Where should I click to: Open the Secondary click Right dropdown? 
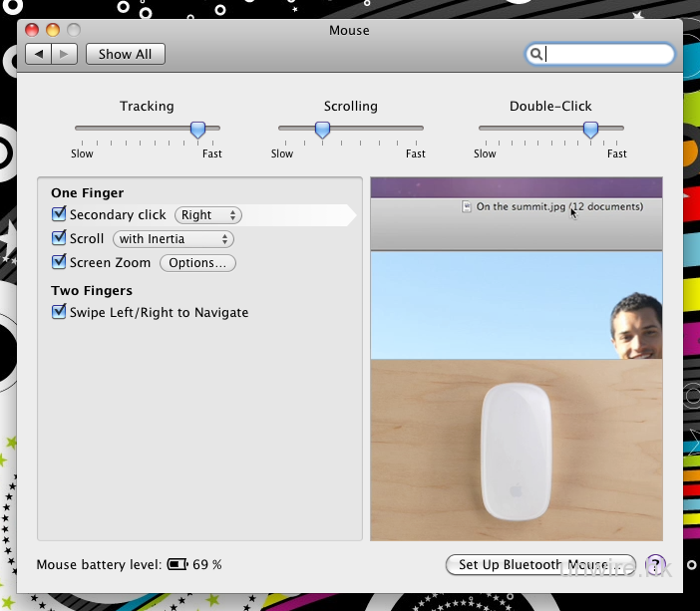pyautogui.click(x=208, y=215)
